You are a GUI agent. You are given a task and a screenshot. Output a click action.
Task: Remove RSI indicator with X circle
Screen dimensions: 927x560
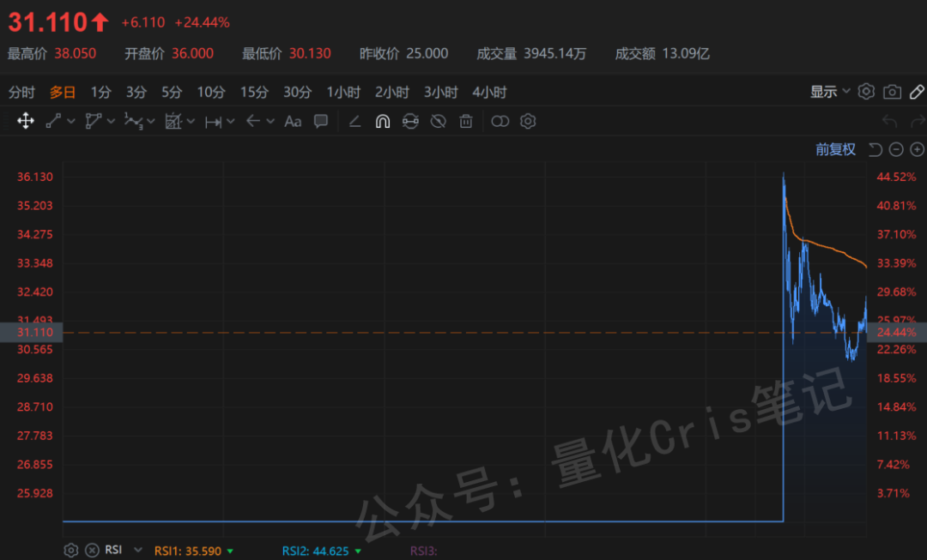[x=92, y=551]
